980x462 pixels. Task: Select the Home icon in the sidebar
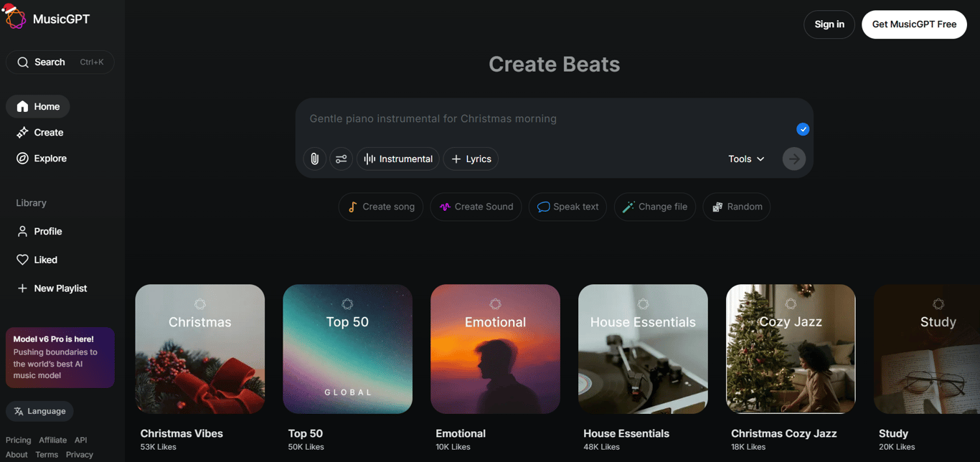pyautogui.click(x=23, y=106)
